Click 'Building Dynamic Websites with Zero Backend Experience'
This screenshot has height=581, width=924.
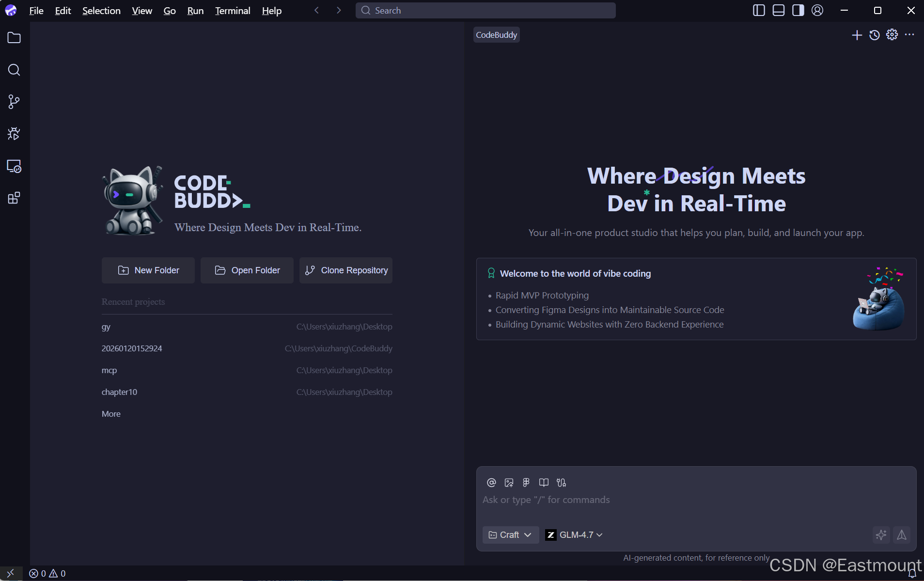tap(610, 325)
